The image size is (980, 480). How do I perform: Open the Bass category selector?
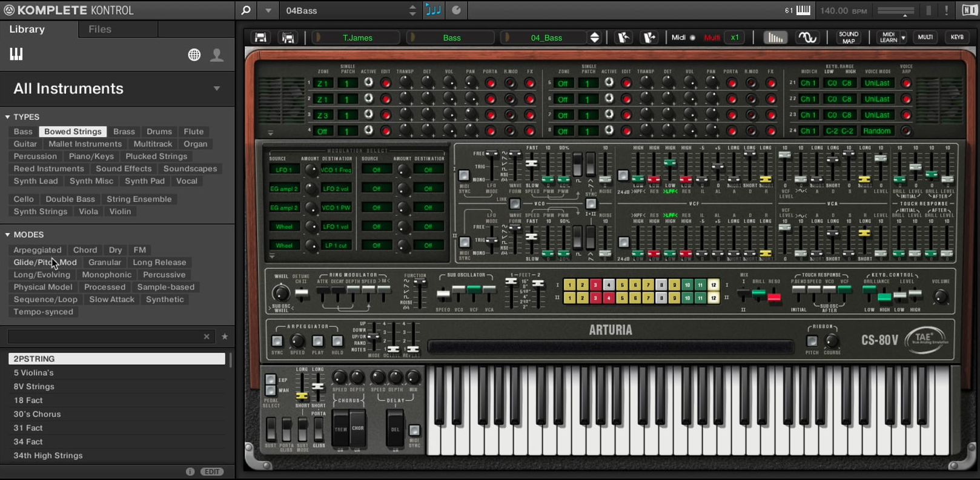[451, 38]
